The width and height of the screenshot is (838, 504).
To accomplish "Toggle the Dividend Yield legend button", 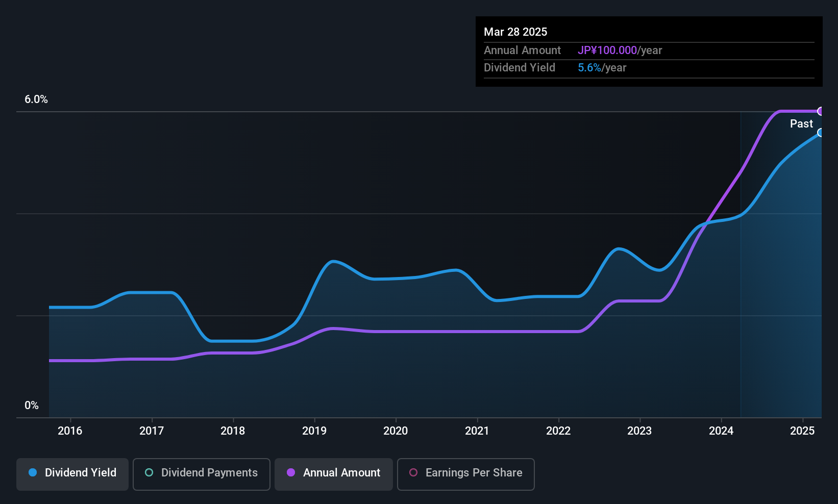I will 72,474.
